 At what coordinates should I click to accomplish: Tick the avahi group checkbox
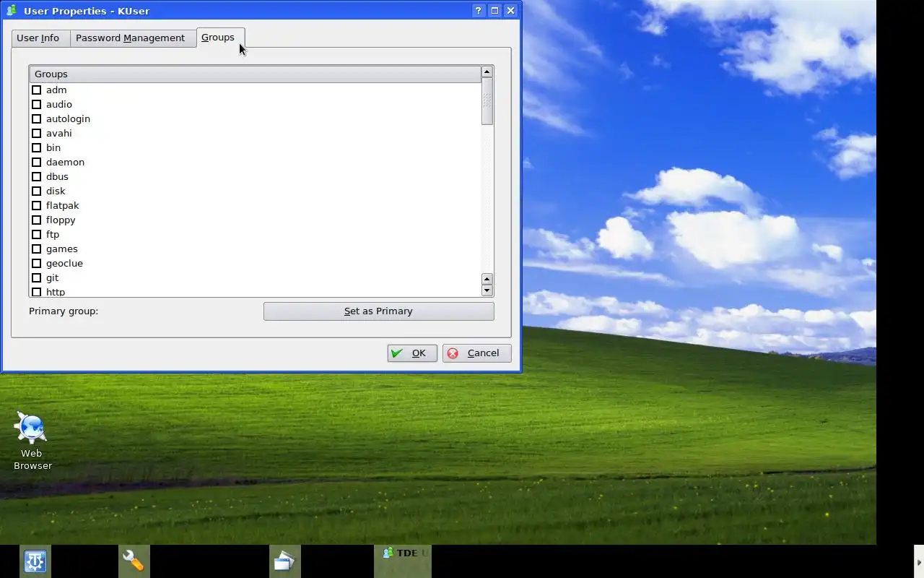coord(36,133)
